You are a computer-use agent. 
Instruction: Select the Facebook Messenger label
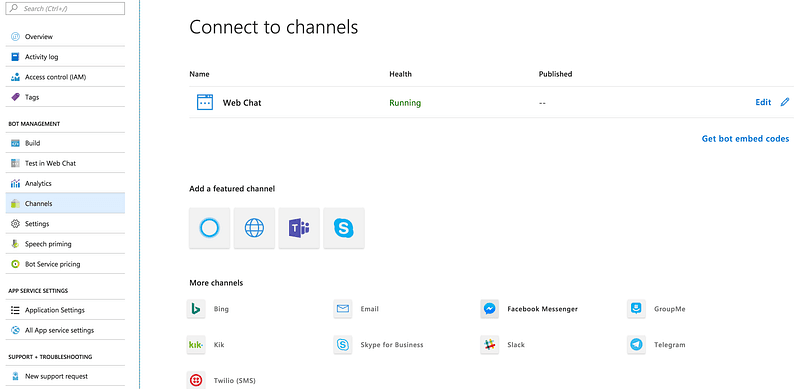pyautogui.click(x=542, y=309)
